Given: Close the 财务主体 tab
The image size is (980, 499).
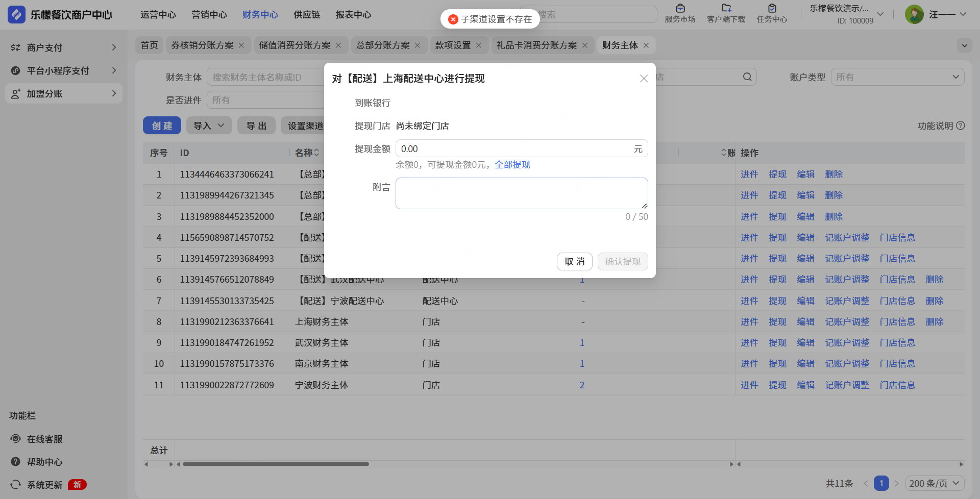Looking at the screenshot, I should [646, 45].
